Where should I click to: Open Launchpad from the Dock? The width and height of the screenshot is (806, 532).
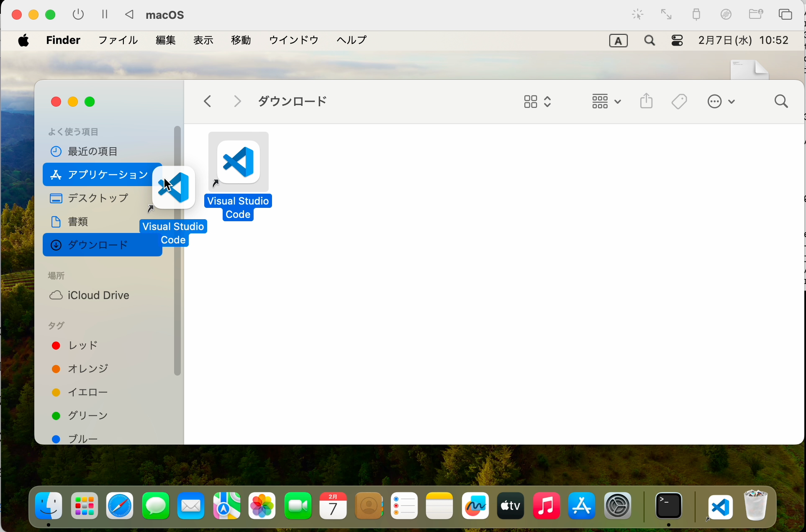85,506
